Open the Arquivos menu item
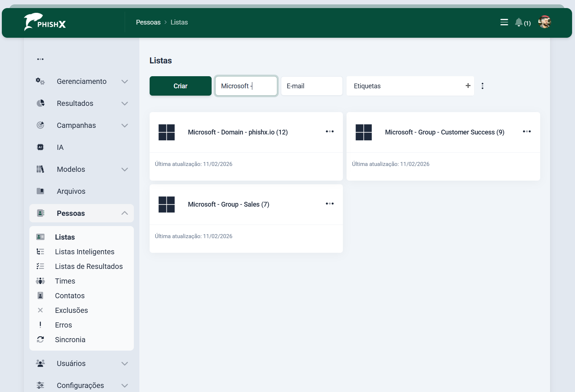 click(x=81, y=191)
